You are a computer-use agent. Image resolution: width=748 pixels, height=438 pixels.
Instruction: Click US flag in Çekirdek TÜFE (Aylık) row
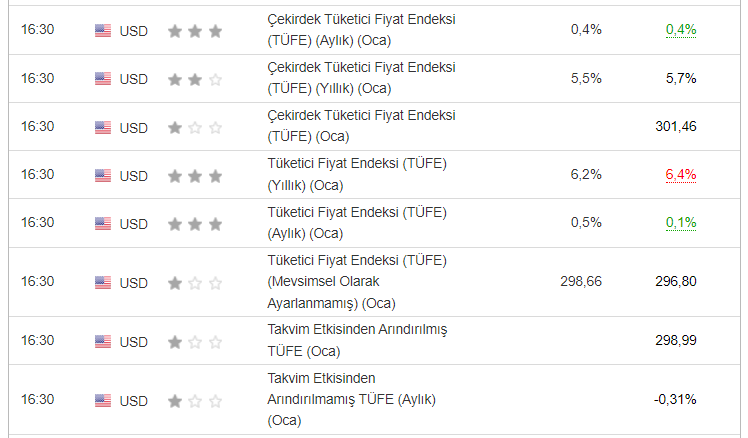click(x=103, y=30)
